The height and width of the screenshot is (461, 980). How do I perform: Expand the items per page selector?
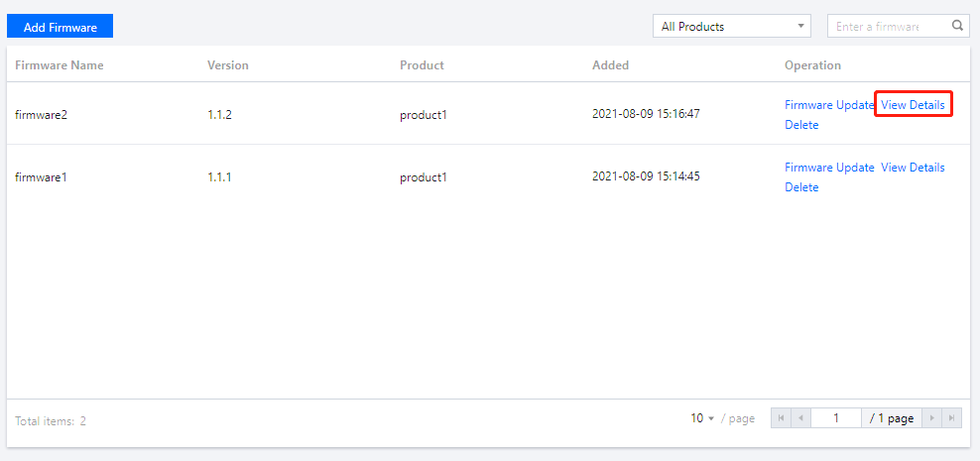pyautogui.click(x=703, y=418)
